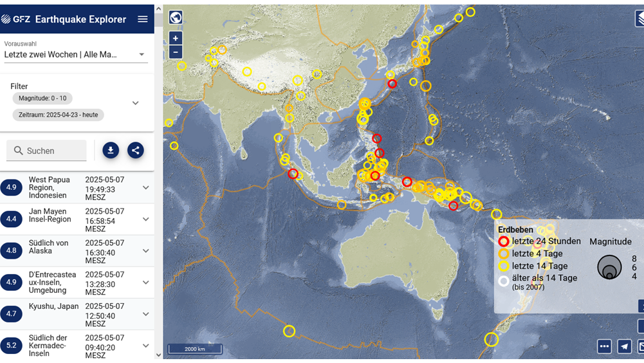Screen dimensions: 644x363
Task: Open the hamburger menu in header
Action: coord(143,19)
